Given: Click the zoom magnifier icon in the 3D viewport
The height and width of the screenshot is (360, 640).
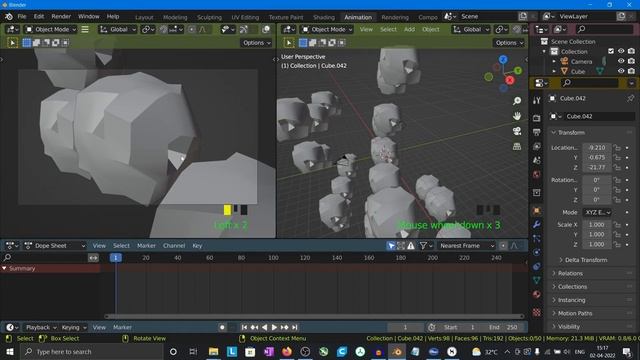Looking at the screenshot, I should click(x=517, y=101).
